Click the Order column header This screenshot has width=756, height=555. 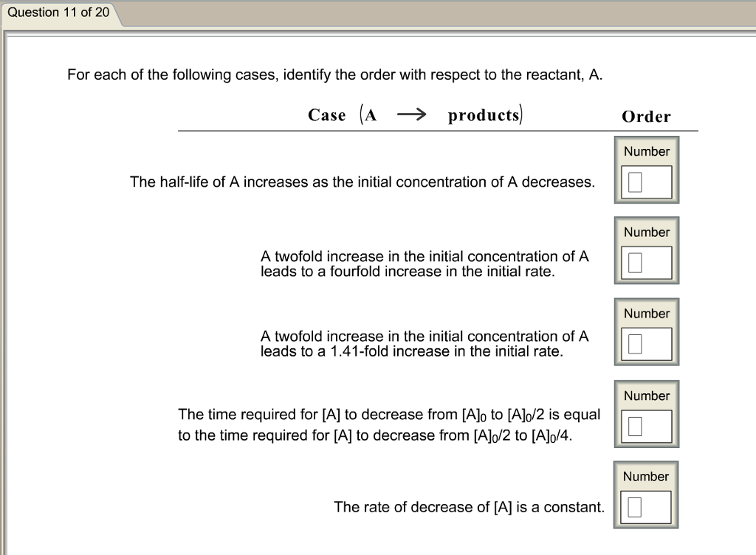tap(646, 117)
